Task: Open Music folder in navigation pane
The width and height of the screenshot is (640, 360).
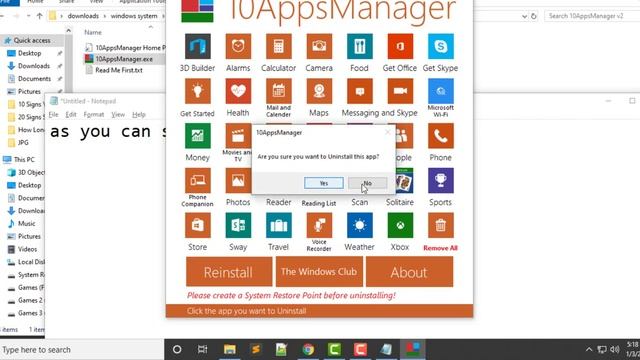Action: (x=26, y=224)
